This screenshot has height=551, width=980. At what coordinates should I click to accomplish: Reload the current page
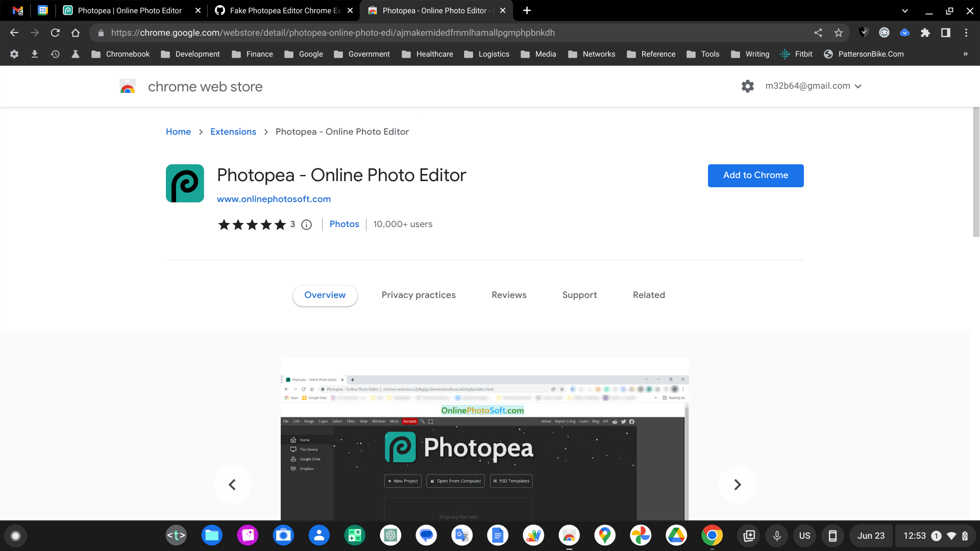click(55, 32)
